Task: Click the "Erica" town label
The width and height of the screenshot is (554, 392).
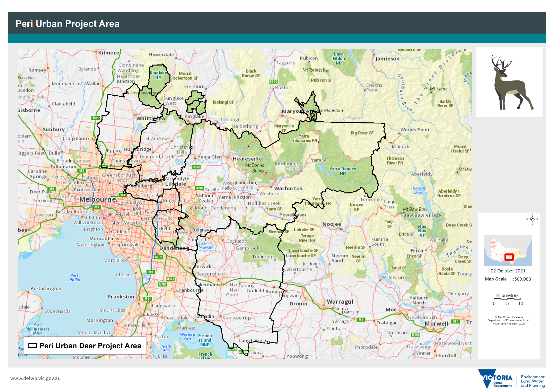Action: tap(416, 250)
